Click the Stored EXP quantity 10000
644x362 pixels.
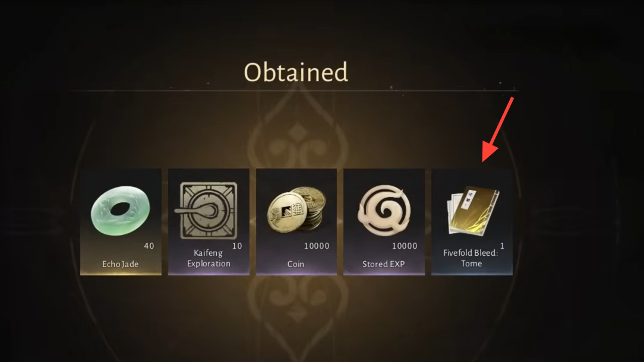[405, 246]
